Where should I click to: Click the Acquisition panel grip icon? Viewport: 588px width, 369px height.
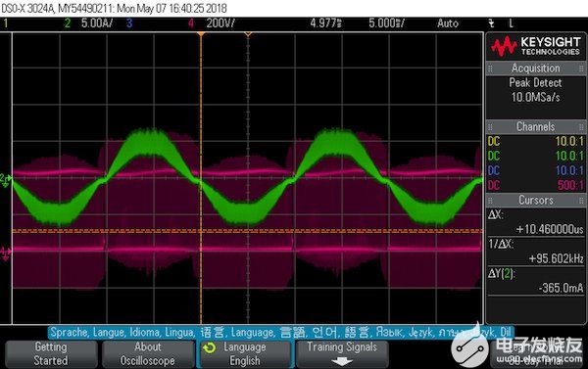[x=490, y=69]
